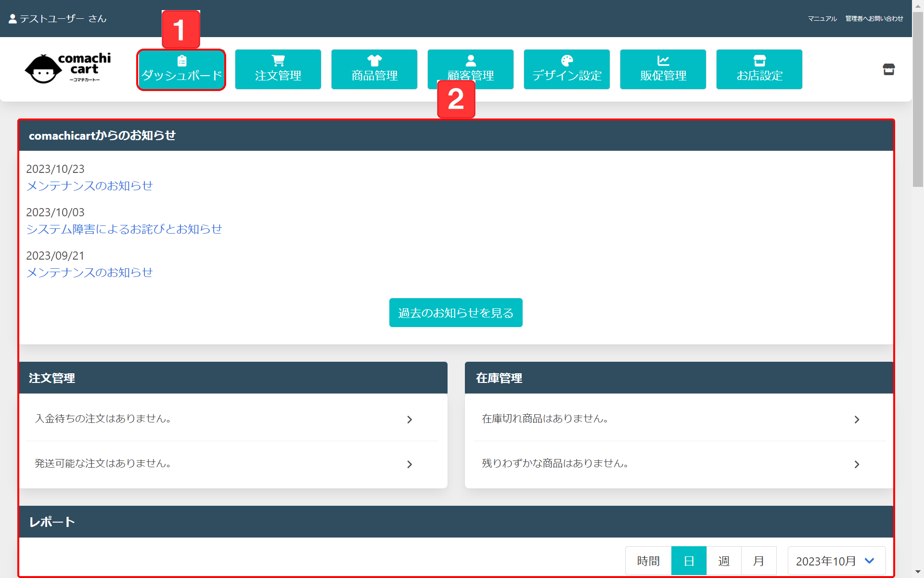This screenshot has width=924, height=578.
Task: Select 月 report period
Action: point(759,561)
